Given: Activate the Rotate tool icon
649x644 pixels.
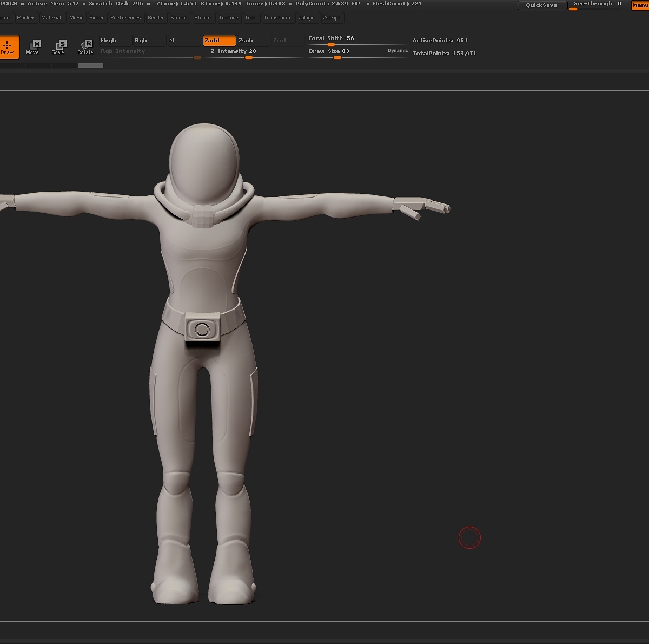Looking at the screenshot, I should (85, 47).
